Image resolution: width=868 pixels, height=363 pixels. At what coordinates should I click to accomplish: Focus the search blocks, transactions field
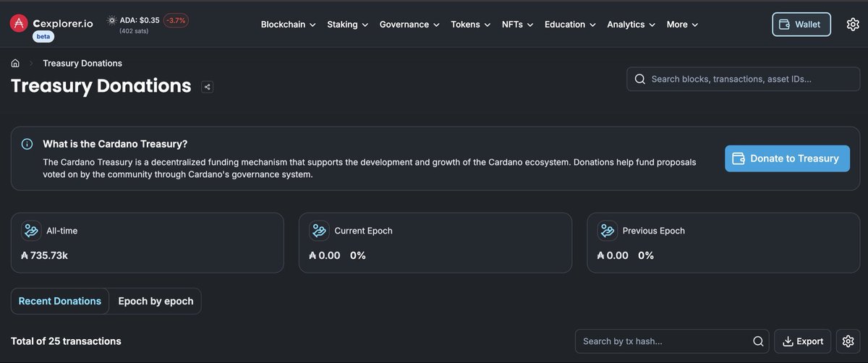click(744, 79)
